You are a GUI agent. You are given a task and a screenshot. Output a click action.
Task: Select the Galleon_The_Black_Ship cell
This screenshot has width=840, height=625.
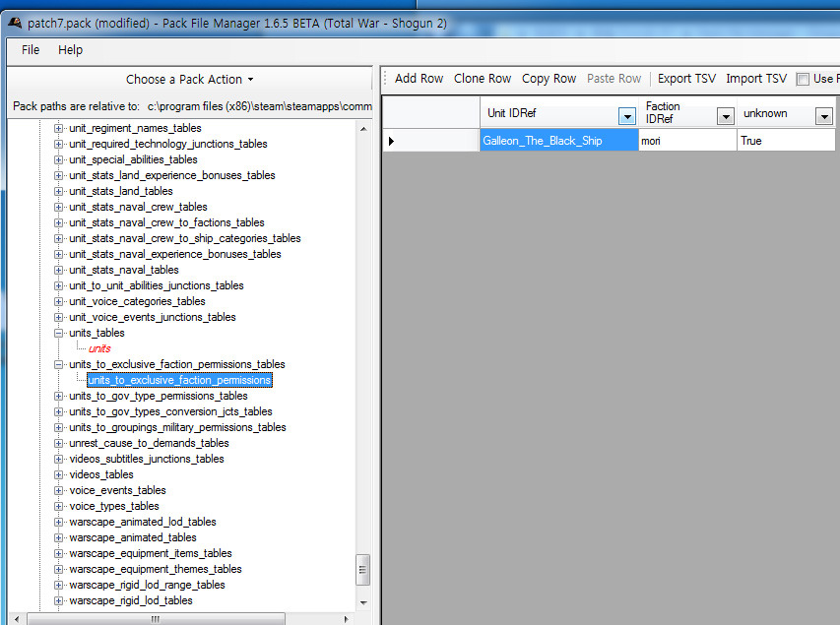click(x=558, y=141)
